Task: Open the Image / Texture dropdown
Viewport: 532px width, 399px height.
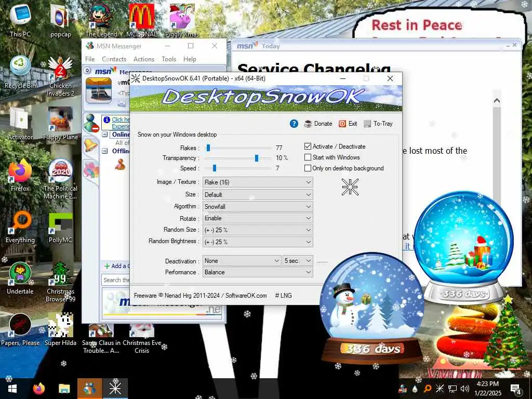Action: [258, 182]
